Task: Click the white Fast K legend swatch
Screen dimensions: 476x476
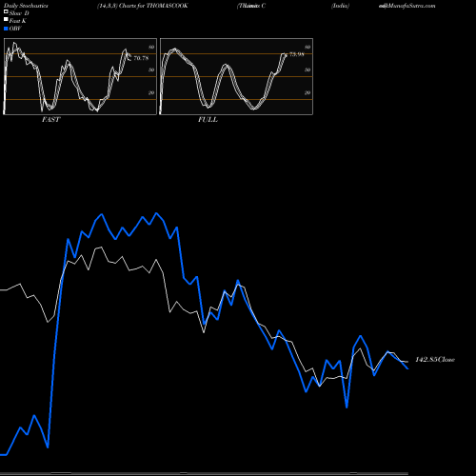Action: (x=6, y=20)
